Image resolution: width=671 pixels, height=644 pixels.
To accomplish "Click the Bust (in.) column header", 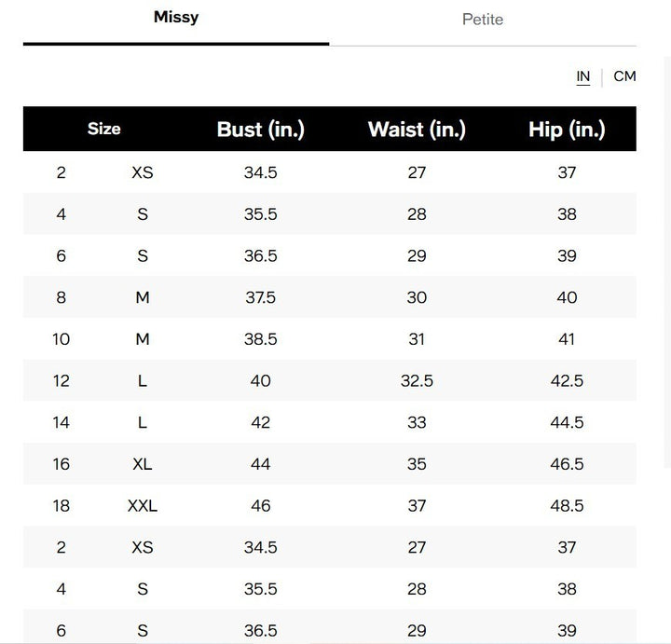I will pos(261,130).
